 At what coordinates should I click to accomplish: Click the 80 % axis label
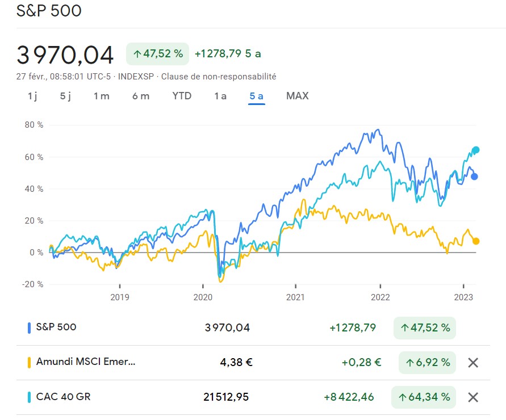point(34,125)
